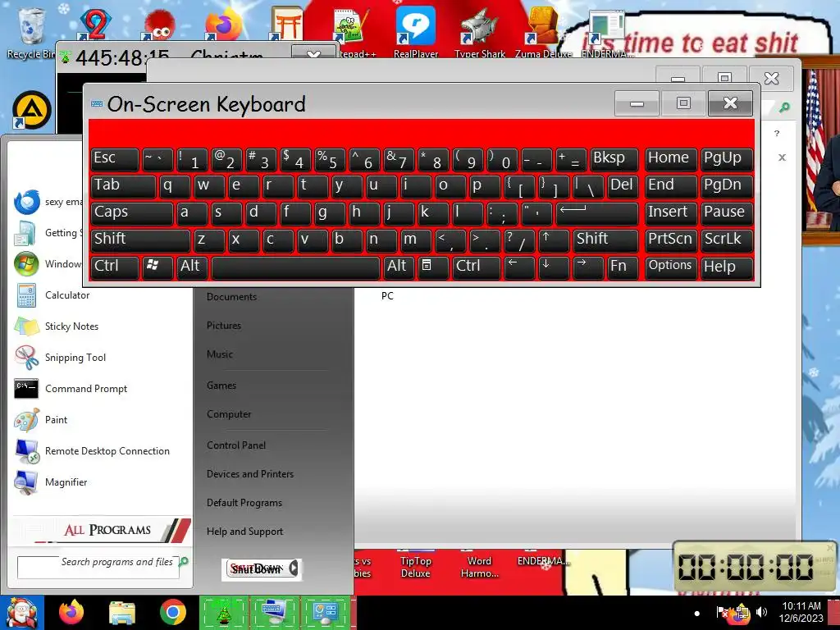Click the taskbar clock and date
This screenshot has height=630, width=840.
coord(801,612)
